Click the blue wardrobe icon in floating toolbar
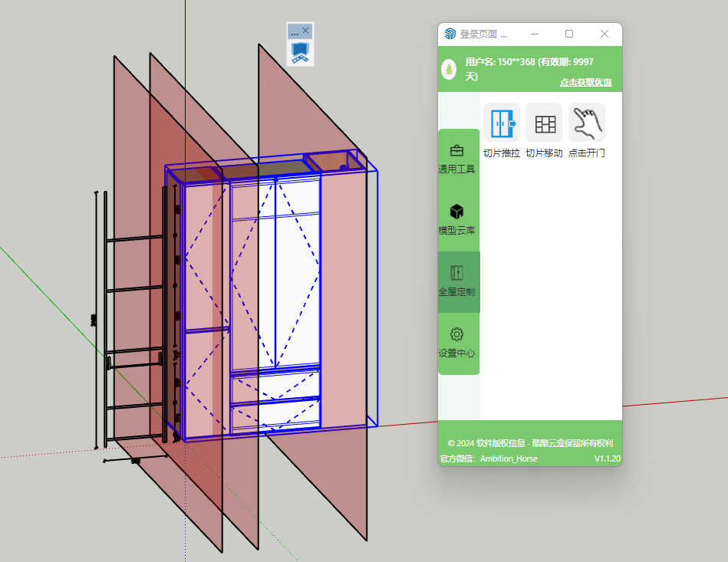This screenshot has height=562, width=728. (x=300, y=53)
